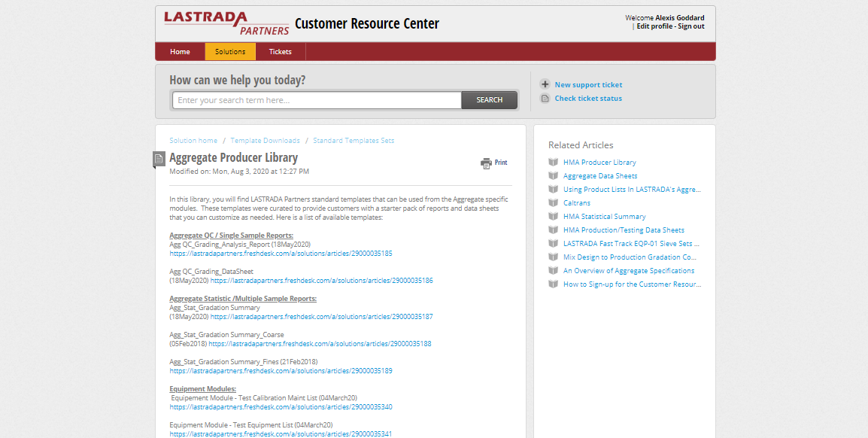
Task: Click the SEARCH button
Action: (x=490, y=100)
